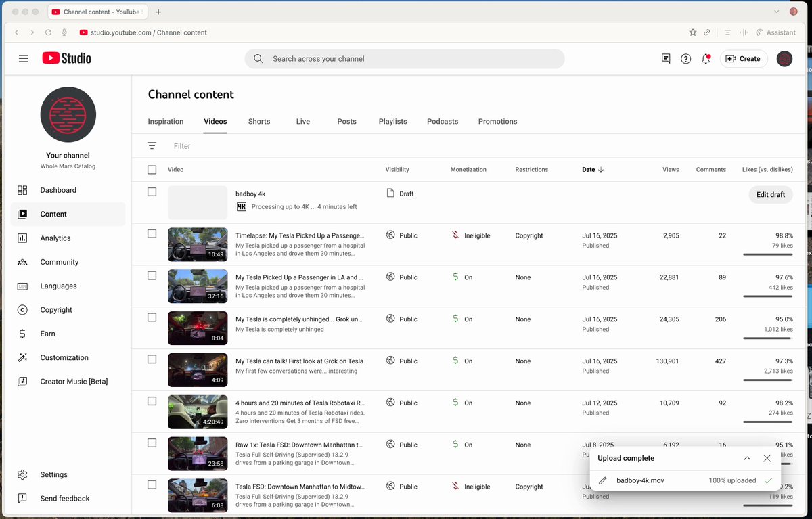Tick the checkbox for Raw 1x: Tesla FSD
Viewport: 812px width, 519px height.
(x=152, y=443)
